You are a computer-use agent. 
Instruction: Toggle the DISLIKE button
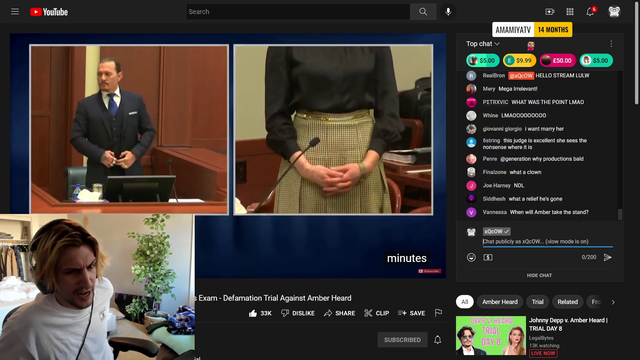298,313
